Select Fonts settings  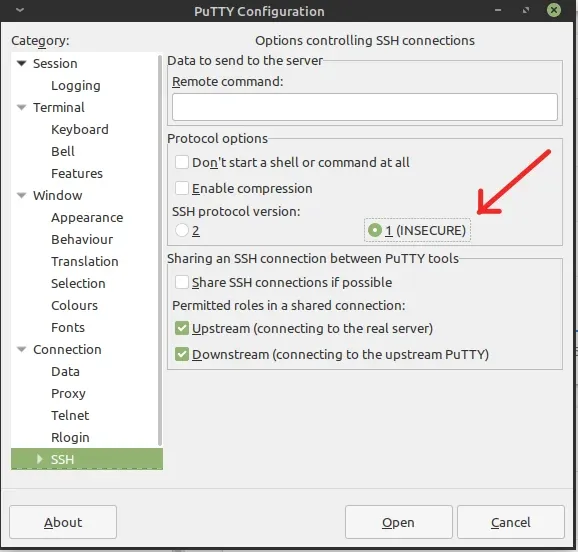(x=68, y=327)
